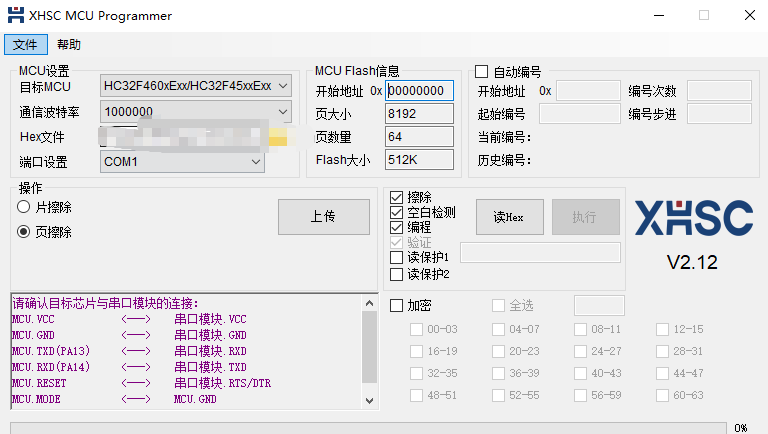The width and height of the screenshot is (768, 434).
Task: Enable the 加密 checkbox
Action: point(396,306)
